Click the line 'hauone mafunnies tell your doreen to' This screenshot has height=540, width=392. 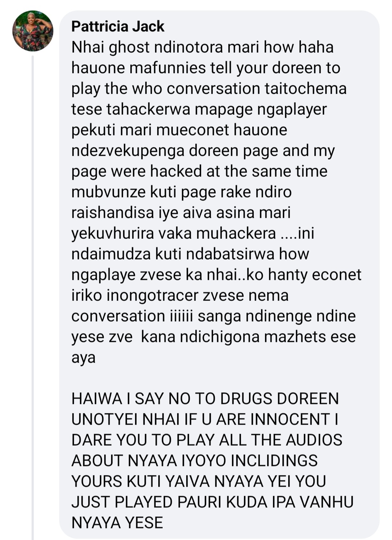(206, 68)
